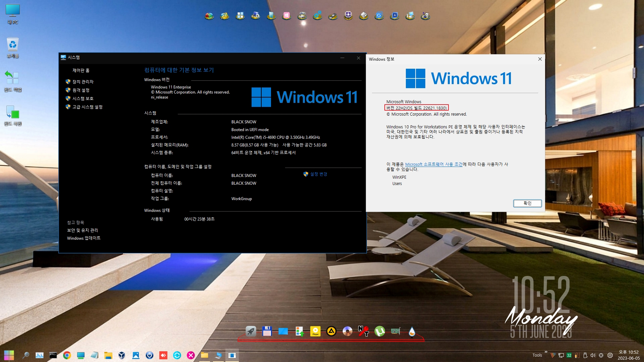Launch the AIMP icon in bottom dock
The width and height of the screenshot is (644, 362).
(x=331, y=331)
